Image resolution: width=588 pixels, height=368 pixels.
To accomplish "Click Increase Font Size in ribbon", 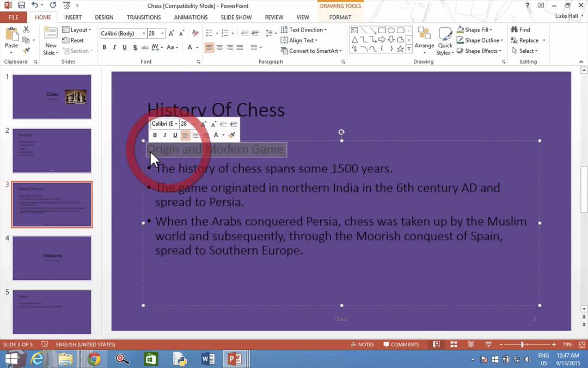I will pyautogui.click(x=171, y=33).
